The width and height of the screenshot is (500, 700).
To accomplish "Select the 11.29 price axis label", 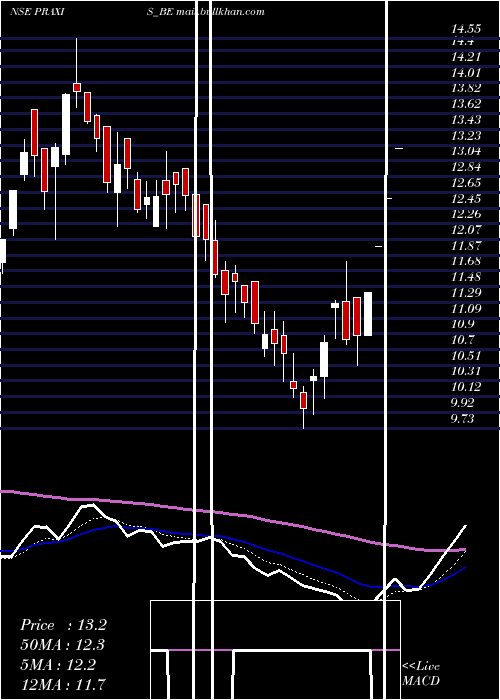I will click(x=466, y=293).
